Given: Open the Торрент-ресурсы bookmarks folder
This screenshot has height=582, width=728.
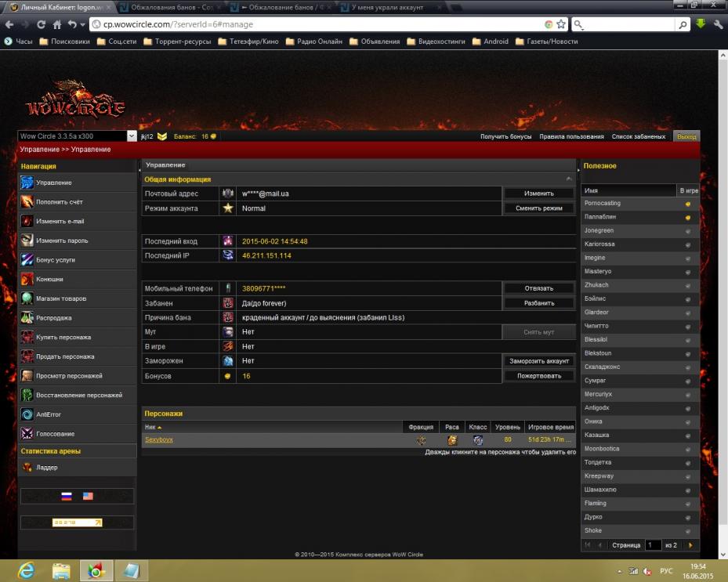Looking at the screenshot, I should point(182,42).
